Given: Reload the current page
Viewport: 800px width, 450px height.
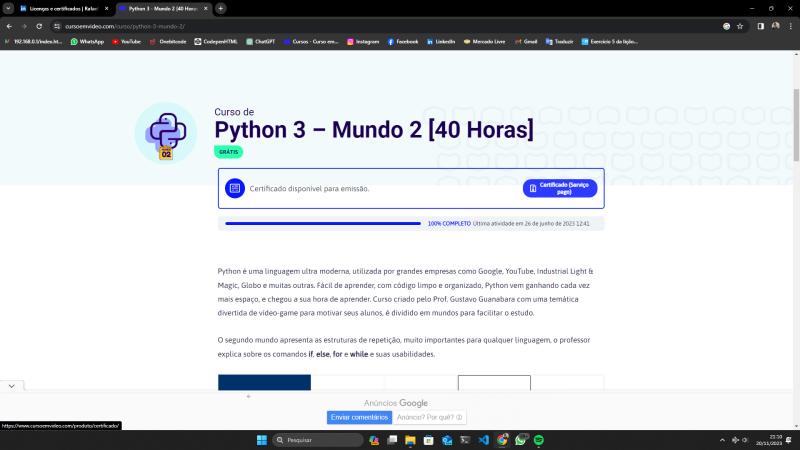Looking at the screenshot, I should (x=39, y=26).
